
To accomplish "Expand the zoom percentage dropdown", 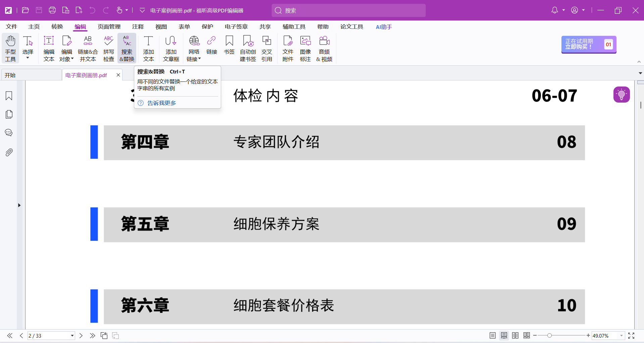I will tap(621, 336).
